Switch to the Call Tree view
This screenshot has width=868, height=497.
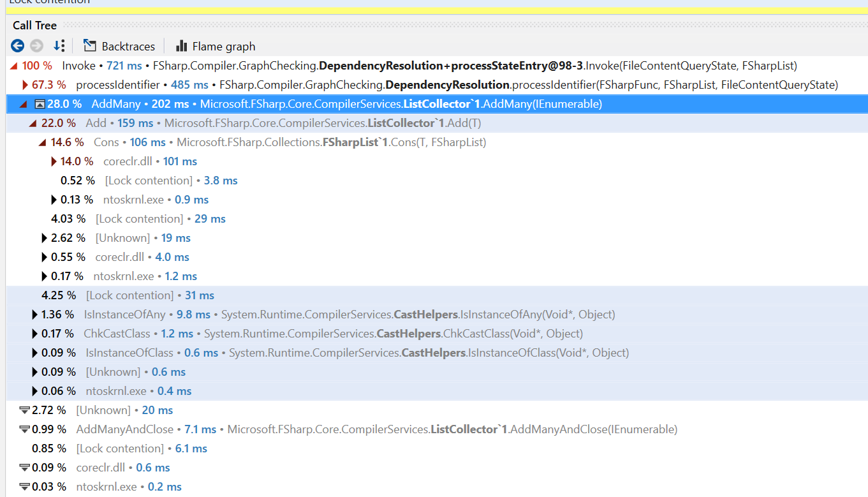[34, 25]
